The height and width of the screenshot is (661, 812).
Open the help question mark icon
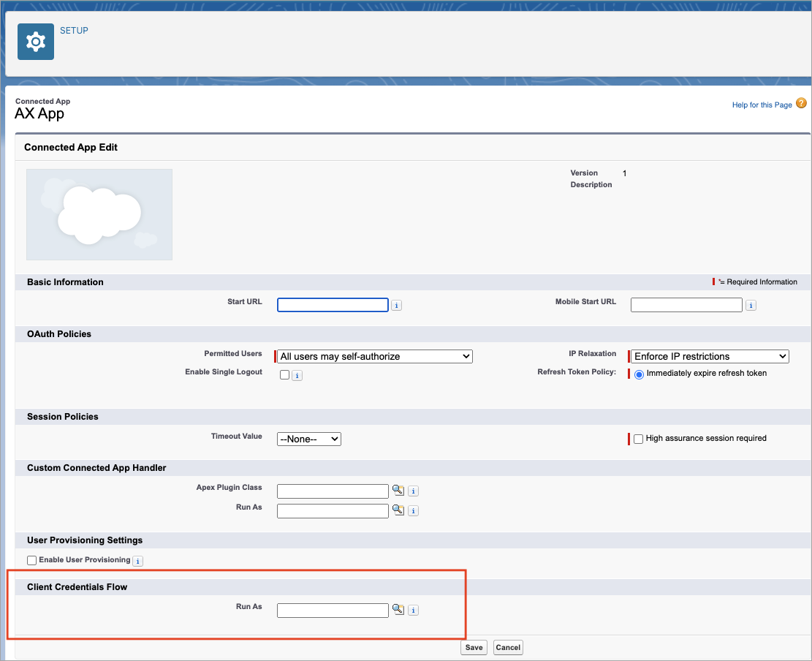pos(800,103)
